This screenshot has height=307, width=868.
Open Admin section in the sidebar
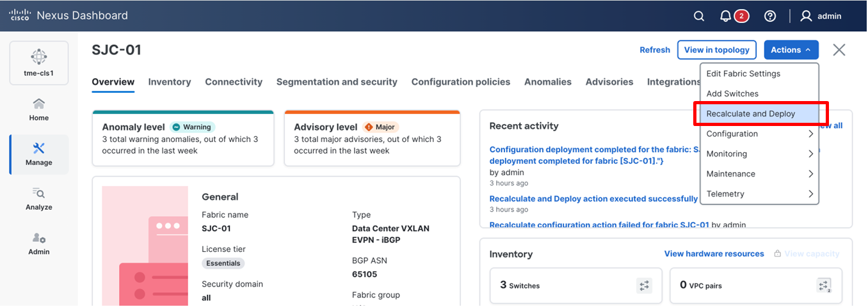(39, 243)
